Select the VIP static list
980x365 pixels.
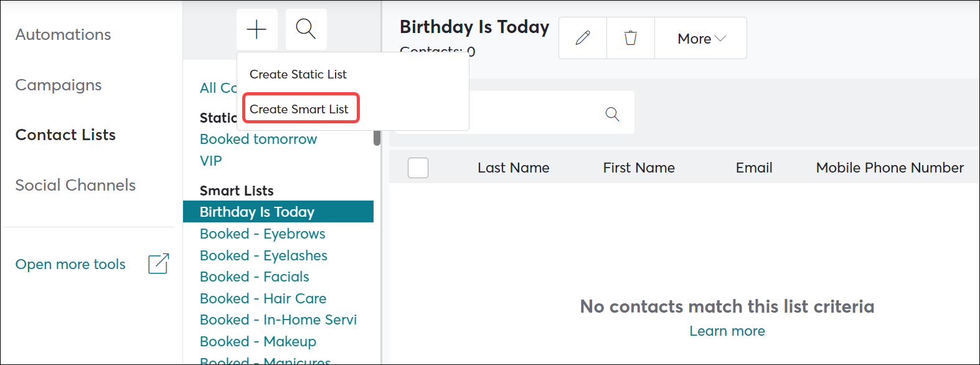pyautogui.click(x=210, y=161)
